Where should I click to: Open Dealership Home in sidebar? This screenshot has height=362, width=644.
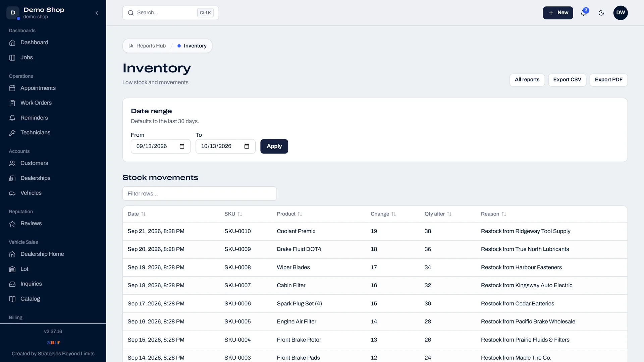(x=42, y=254)
